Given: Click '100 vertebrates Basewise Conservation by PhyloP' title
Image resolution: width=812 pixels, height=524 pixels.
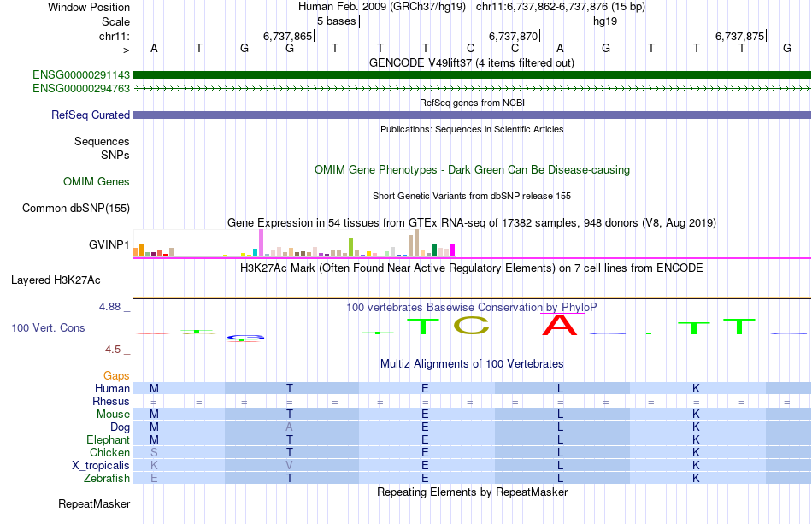Looking at the screenshot, I should click(x=472, y=307).
